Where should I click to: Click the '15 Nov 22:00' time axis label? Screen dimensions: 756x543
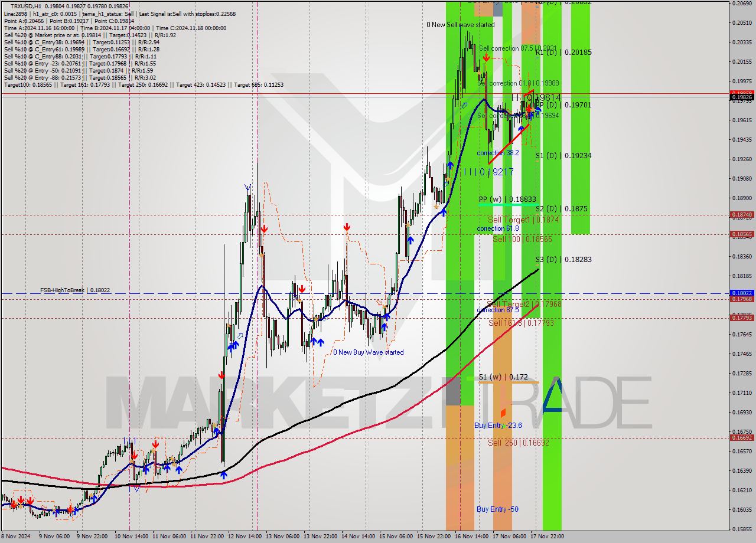[x=435, y=537]
